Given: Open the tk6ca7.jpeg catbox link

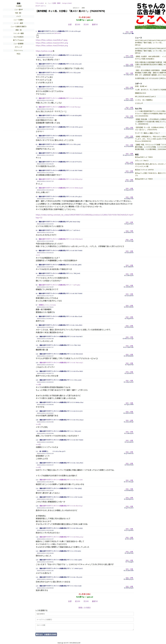Looking at the screenshot, I should (52, 40).
